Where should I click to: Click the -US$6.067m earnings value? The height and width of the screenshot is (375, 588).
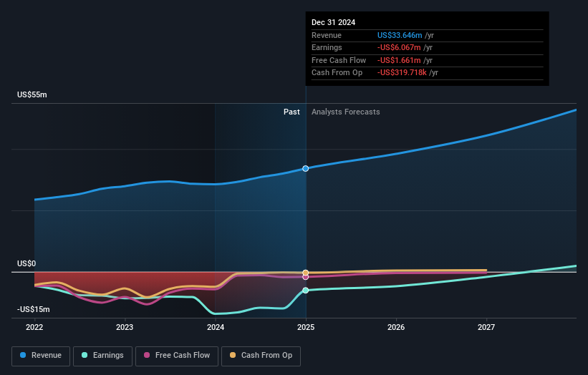[x=399, y=47]
